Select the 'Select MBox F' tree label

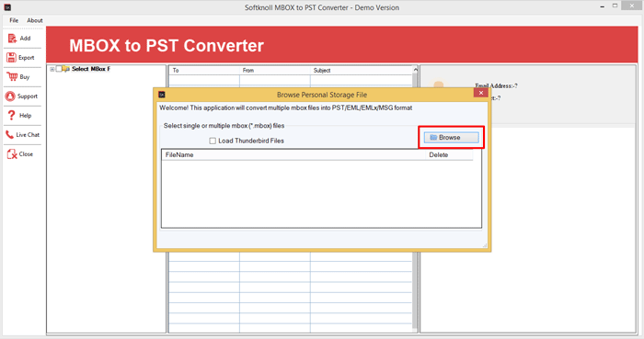[91, 69]
